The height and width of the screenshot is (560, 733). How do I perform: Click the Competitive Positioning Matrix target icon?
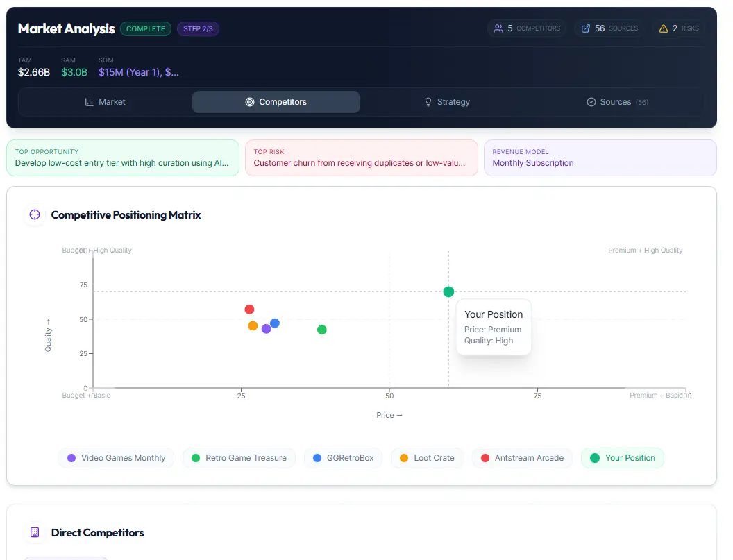35,215
